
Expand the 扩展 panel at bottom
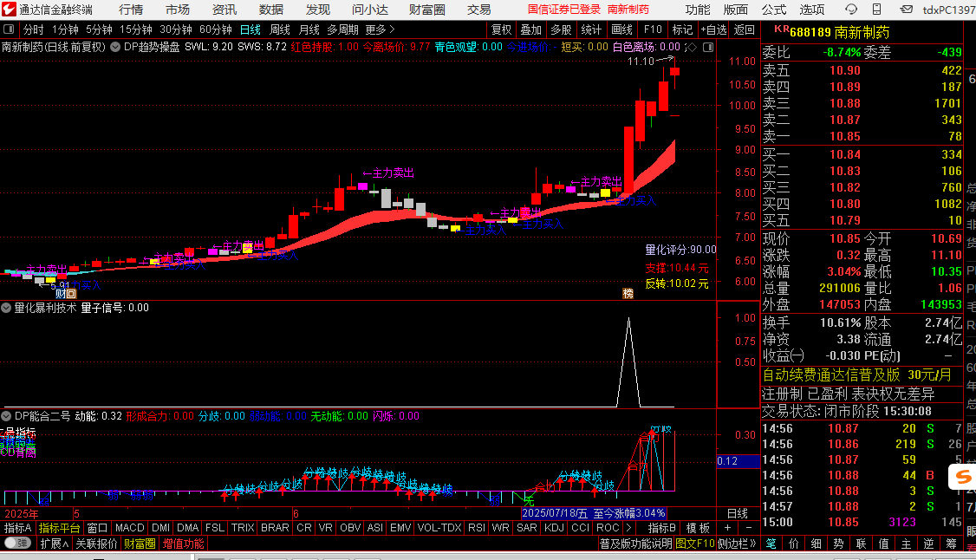(x=54, y=544)
